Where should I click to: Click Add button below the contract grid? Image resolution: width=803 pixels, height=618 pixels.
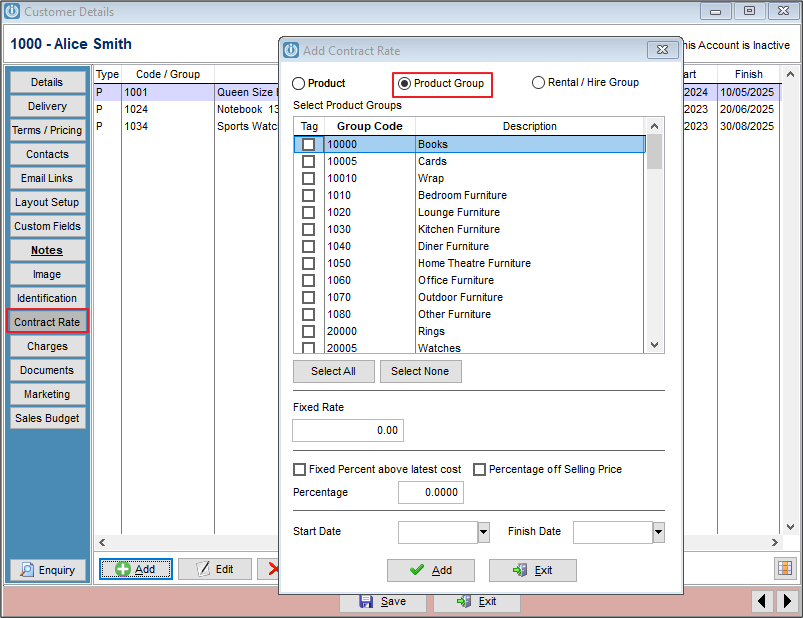[136, 569]
